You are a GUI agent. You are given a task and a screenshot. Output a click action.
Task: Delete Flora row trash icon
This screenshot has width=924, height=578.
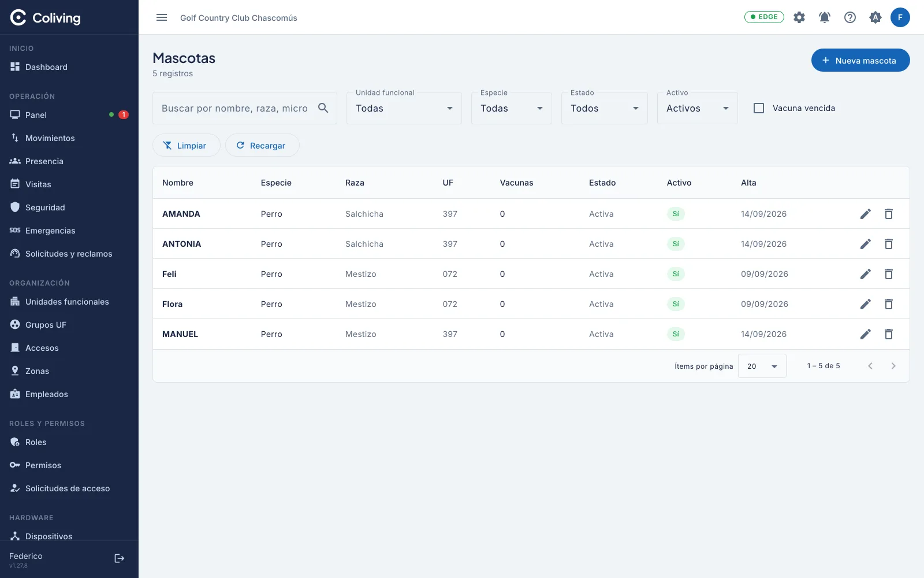[x=889, y=304]
